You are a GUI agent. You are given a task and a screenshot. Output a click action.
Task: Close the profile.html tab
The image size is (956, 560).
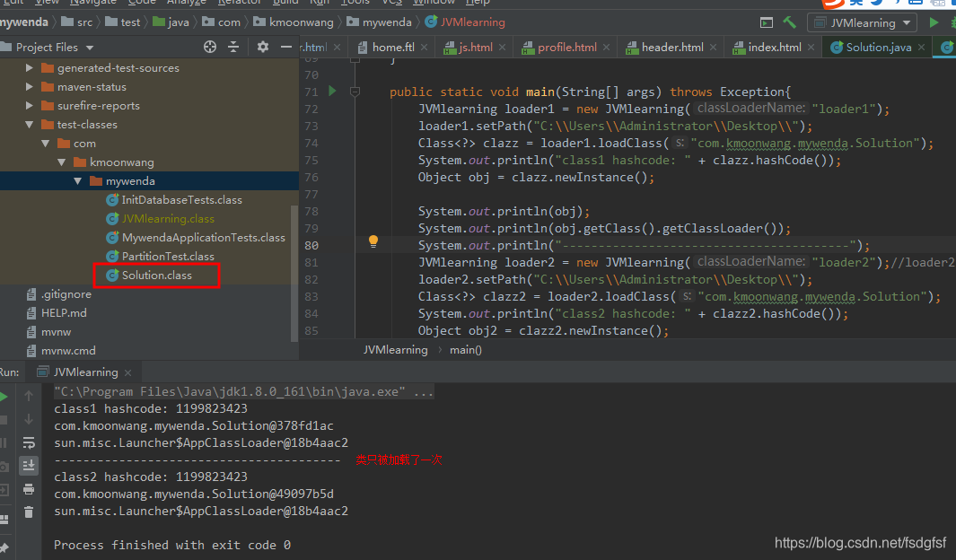606,48
